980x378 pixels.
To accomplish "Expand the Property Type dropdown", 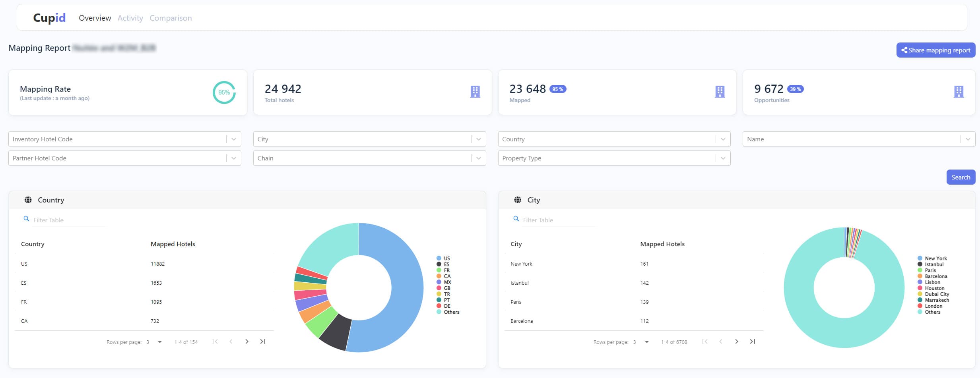I will tap(722, 158).
